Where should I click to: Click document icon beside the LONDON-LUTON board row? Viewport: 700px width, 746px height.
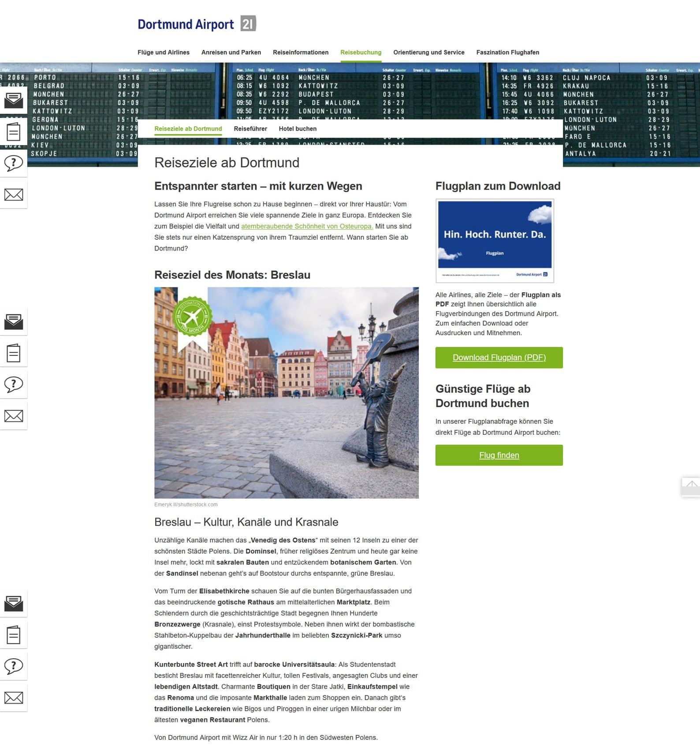click(14, 132)
